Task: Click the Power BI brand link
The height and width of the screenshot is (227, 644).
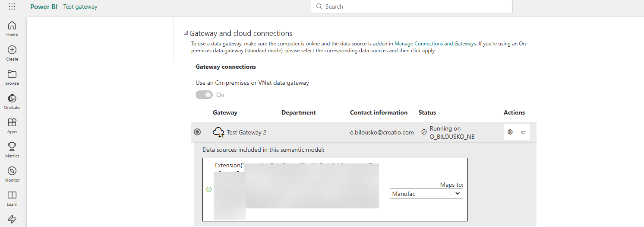Action: click(x=44, y=6)
